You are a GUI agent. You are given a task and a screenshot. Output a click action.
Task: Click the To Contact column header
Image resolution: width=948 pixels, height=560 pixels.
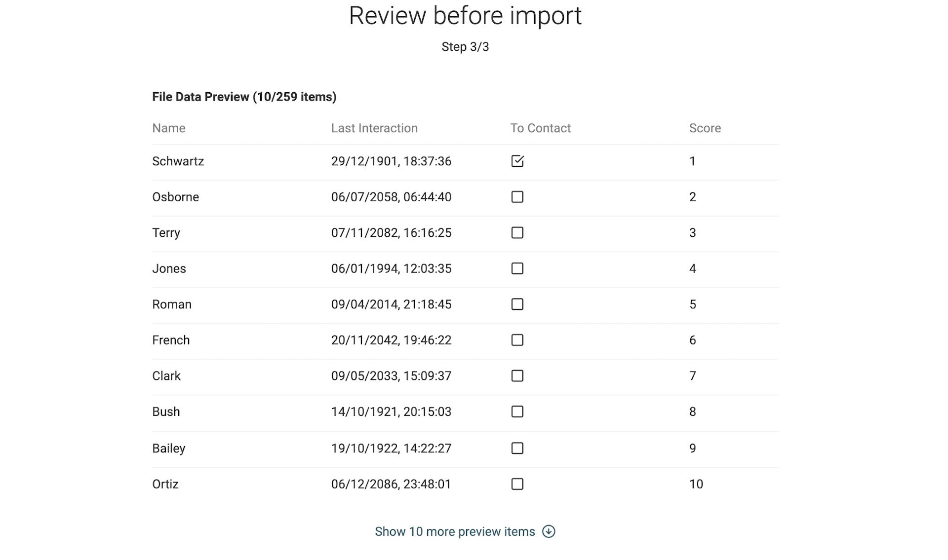point(541,128)
